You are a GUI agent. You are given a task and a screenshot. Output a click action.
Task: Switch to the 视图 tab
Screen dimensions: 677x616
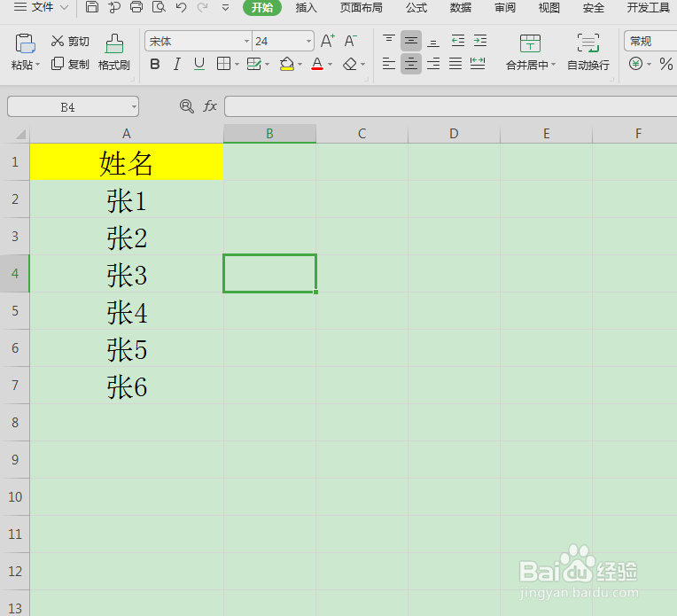pyautogui.click(x=549, y=7)
